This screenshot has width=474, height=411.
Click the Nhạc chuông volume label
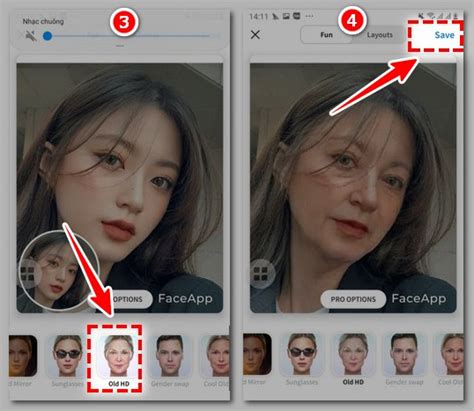43,21
